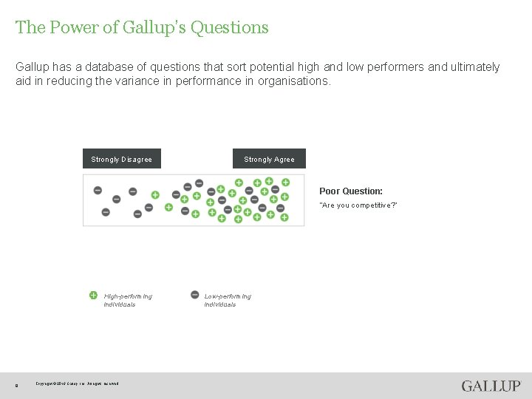The width and height of the screenshot is (532, 399).
Task: Select the leftmost green plus dot in chart
Action: [x=154, y=195]
